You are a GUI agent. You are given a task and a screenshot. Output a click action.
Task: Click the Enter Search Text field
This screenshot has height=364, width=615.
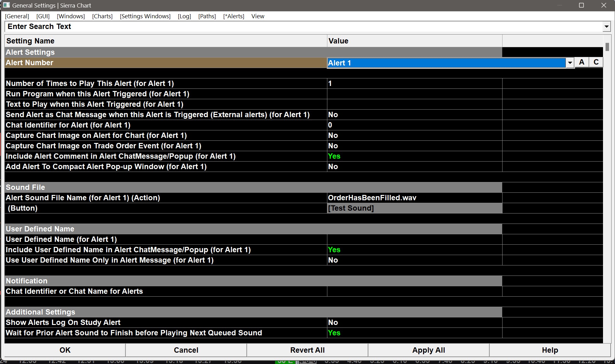(x=302, y=27)
